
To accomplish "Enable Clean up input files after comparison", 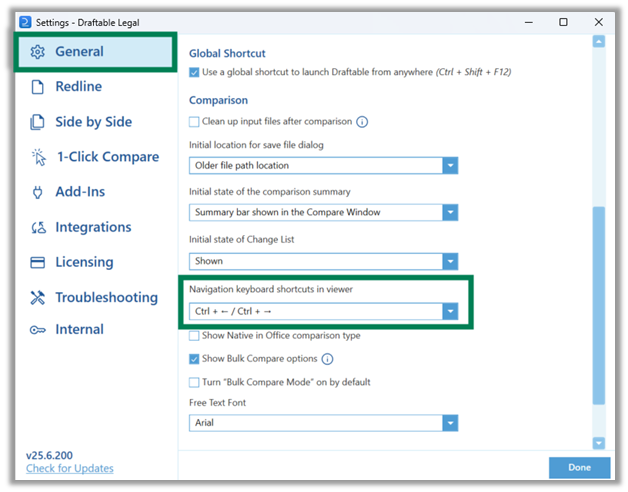I will click(x=194, y=122).
